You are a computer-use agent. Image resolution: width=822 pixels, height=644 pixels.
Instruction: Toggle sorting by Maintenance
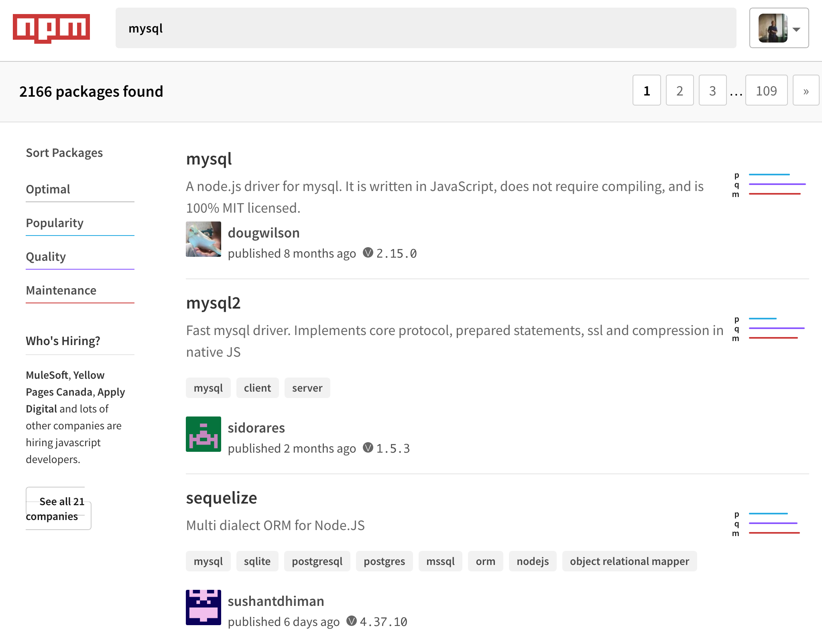point(61,290)
